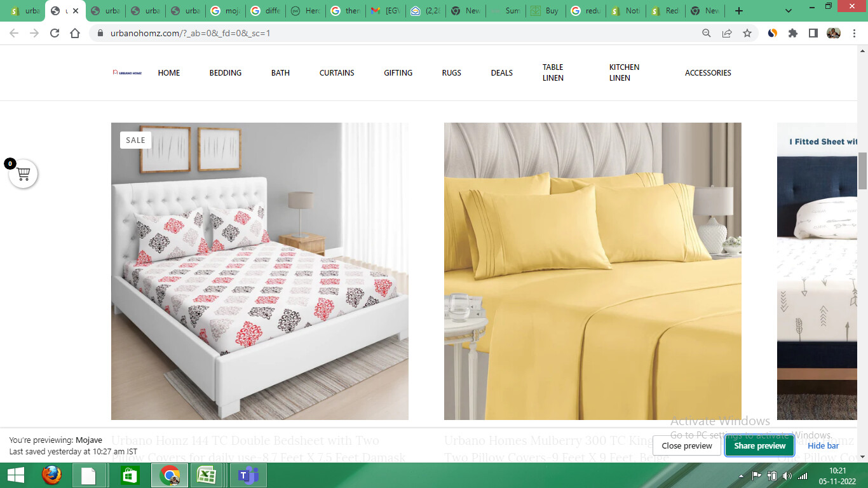This screenshot has height=488, width=868.
Task: Open the tab search dropdown
Action: [x=789, y=11]
